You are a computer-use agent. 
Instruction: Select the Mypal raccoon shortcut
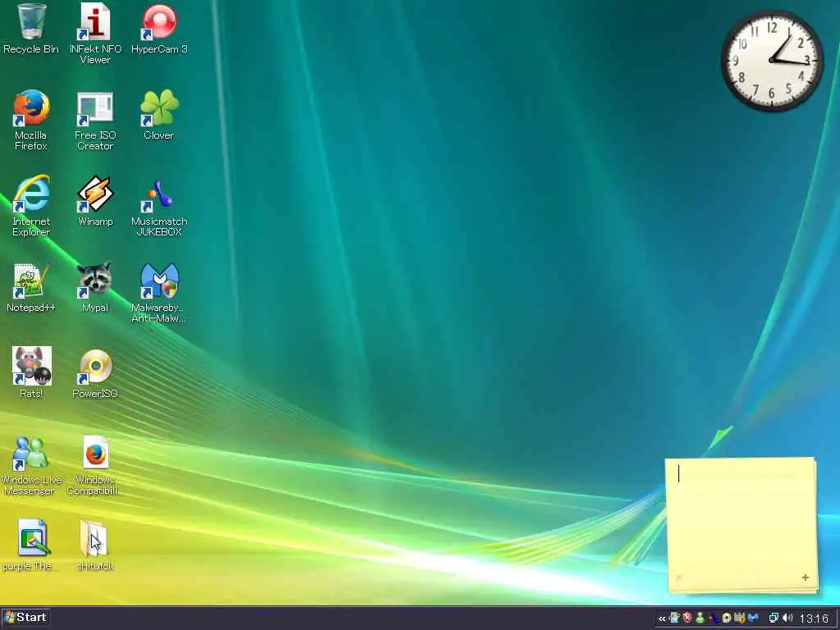pyautogui.click(x=95, y=287)
